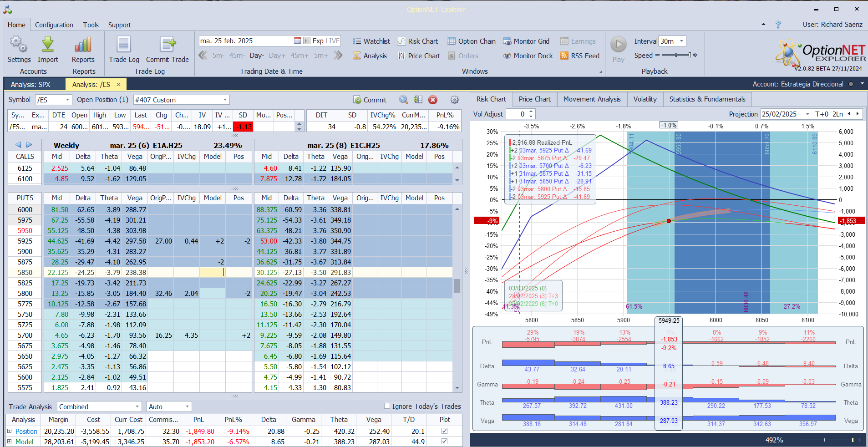This screenshot has height=447, width=868.
Task: Close the Analysis: /ES tab
Action: pos(118,84)
